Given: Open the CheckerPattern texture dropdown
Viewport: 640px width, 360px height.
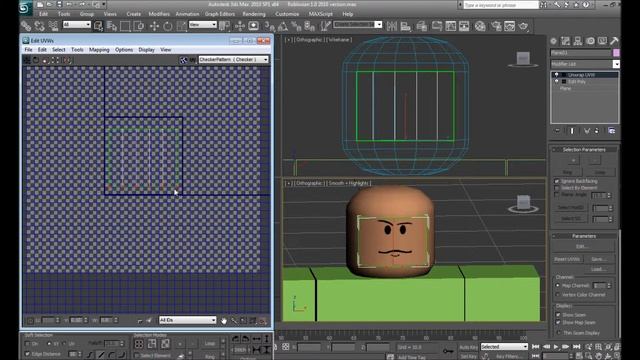Looking at the screenshot, I should (x=234, y=60).
